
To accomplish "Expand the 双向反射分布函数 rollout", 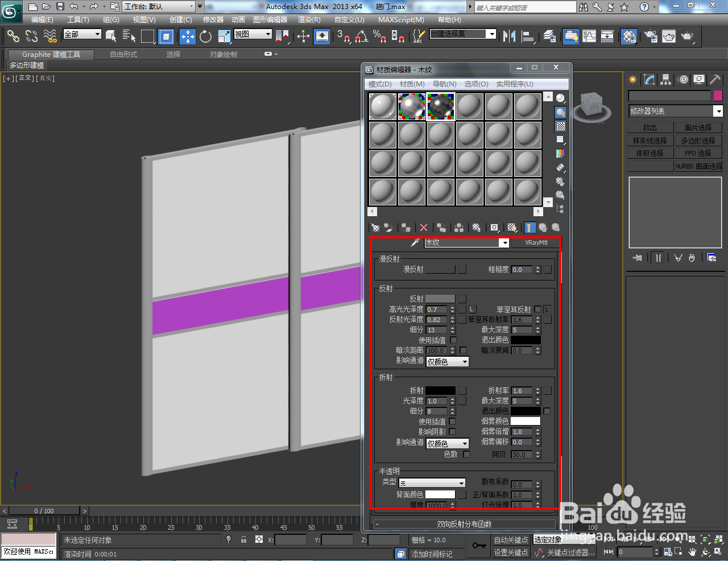I will (x=464, y=524).
